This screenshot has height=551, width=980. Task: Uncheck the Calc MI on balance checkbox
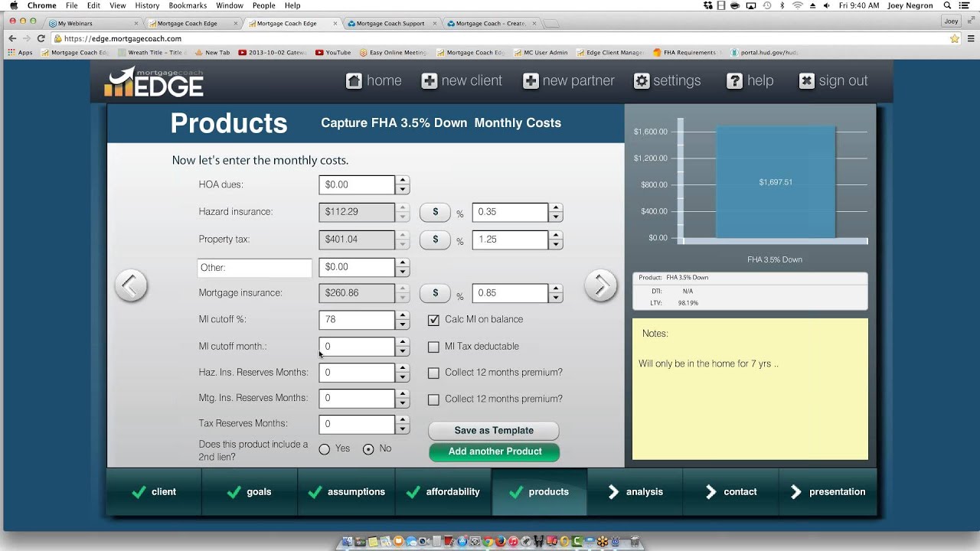[433, 320]
